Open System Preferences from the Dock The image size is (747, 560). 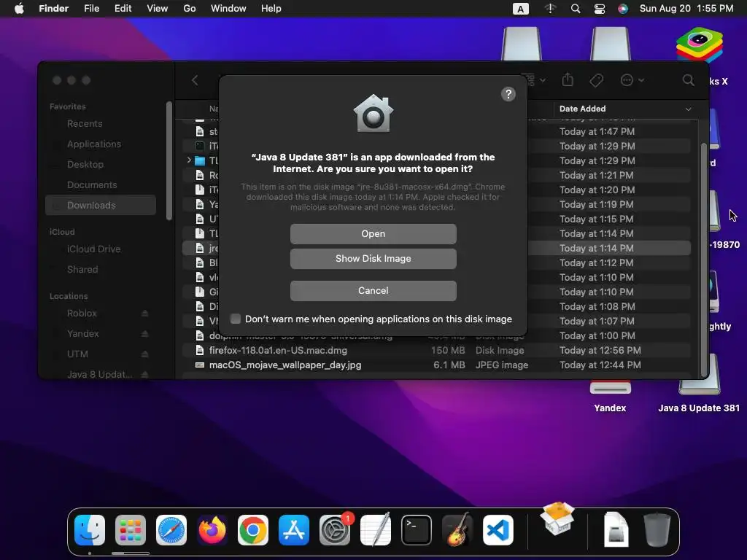coord(335,530)
